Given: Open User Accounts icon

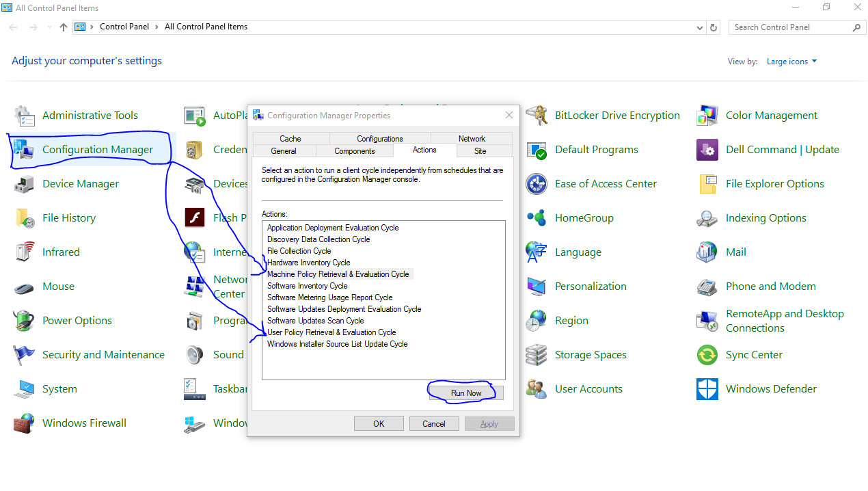Looking at the screenshot, I should click(537, 389).
